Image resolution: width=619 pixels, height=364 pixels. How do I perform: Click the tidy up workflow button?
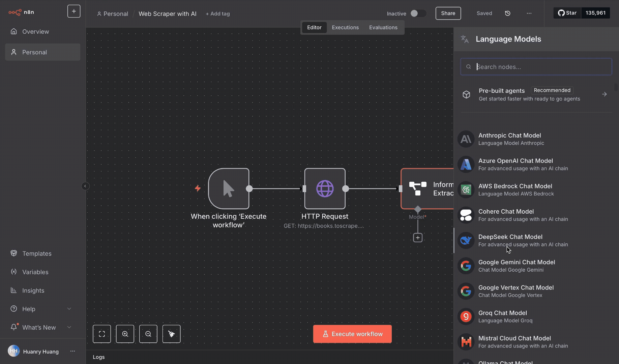pos(172,334)
